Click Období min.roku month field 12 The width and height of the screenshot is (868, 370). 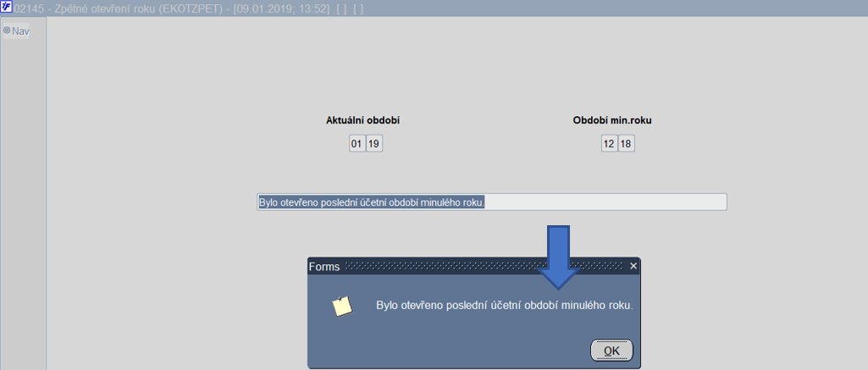tap(610, 144)
